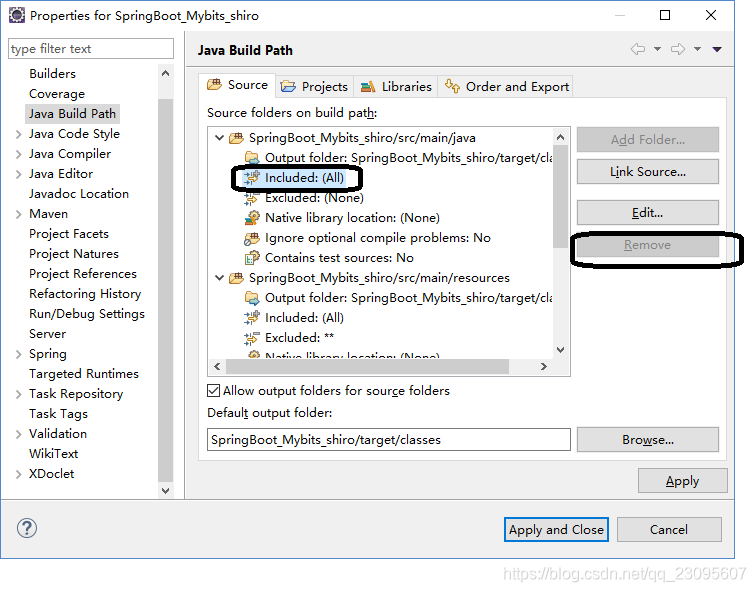The image size is (756, 592).
Task: Expand the Maven category
Action: pyautogui.click(x=18, y=214)
